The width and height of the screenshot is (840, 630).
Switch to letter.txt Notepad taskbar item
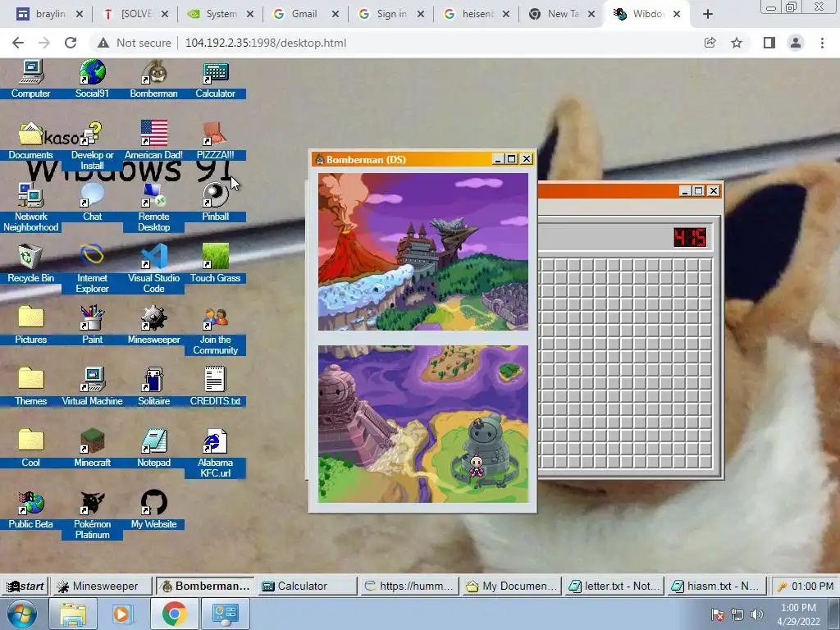click(x=614, y=586)
